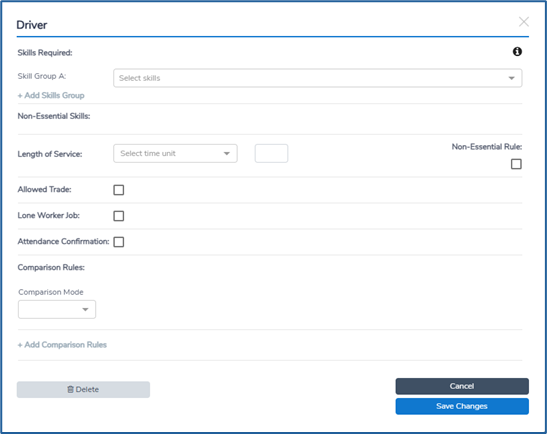Check the Lone Worker Job box
547x434 pixels.
pos(119,216)
